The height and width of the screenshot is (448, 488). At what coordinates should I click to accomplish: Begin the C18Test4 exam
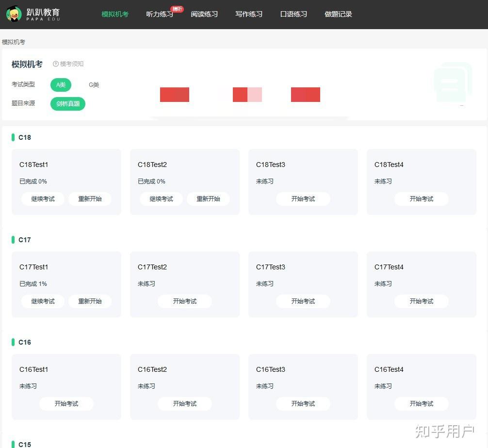422,199
